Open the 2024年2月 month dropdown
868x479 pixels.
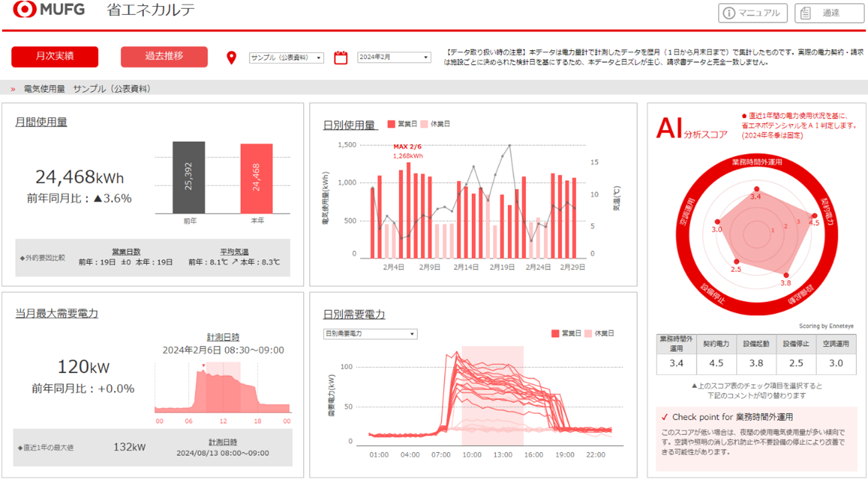[394, 58]
